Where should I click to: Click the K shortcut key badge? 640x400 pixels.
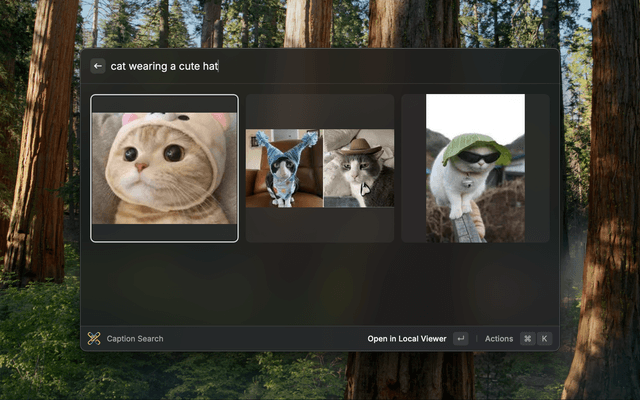click(545, 339)
